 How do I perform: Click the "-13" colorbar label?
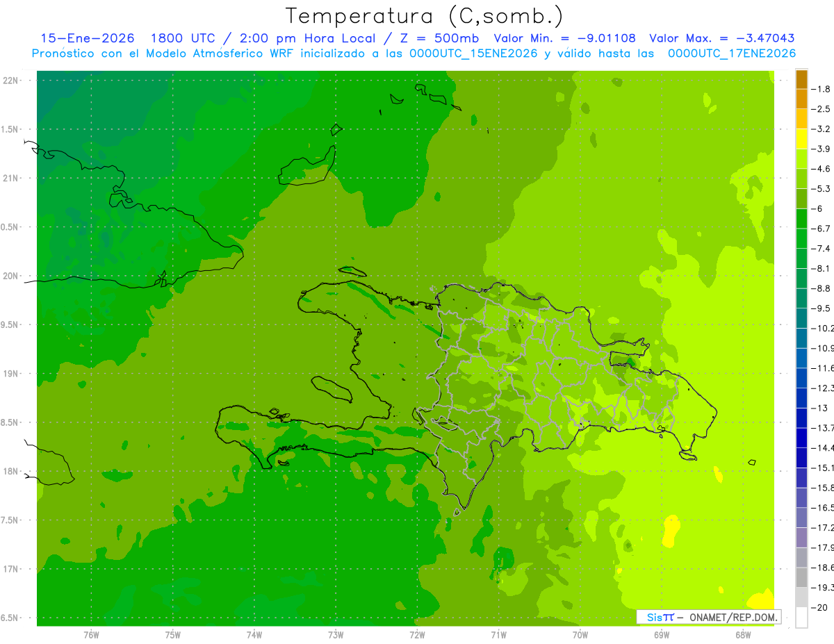[x=819, y=408]
